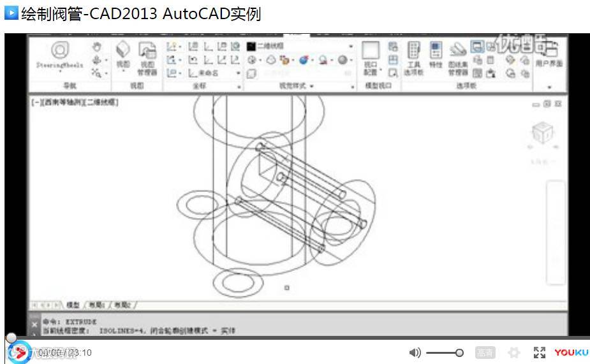Click the named viewports icon
Viewport: 590px width, 364px height.
click(393, 47)
